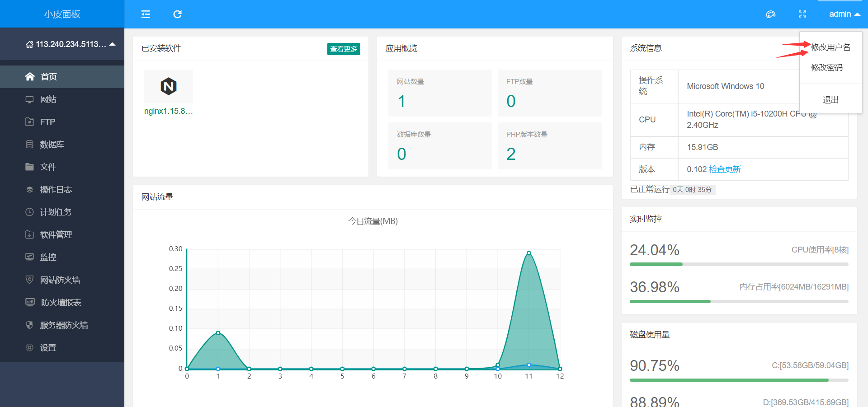The width and height of the screenshot is (868, 407).
Task: Collapse the sidebar with the menu fold icon
Action: coord(146,14)
